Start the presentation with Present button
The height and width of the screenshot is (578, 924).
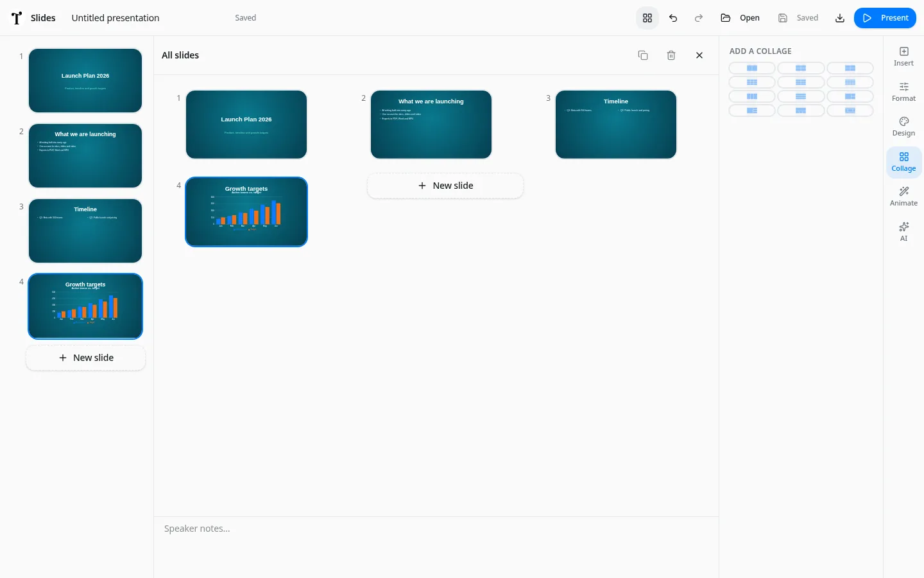[885, 18]
